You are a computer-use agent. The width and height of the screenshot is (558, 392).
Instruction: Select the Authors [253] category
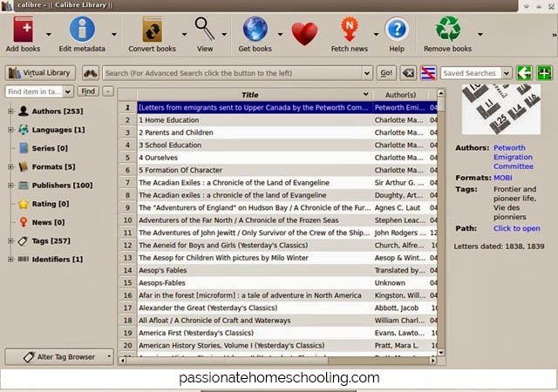[x=58, y=112]
